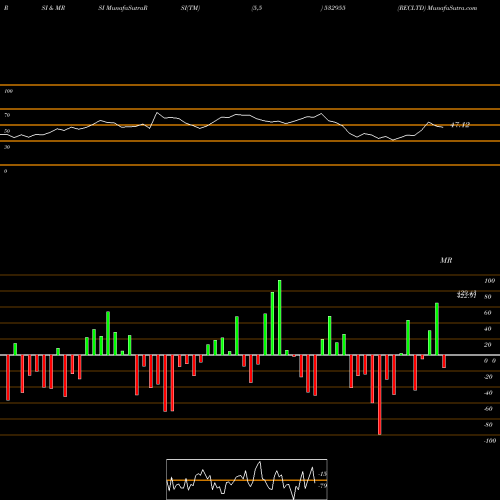Viewport: 500px width, 500px height.
Task: Click the -79 value in mini chart
Action: tap(322, 485)
